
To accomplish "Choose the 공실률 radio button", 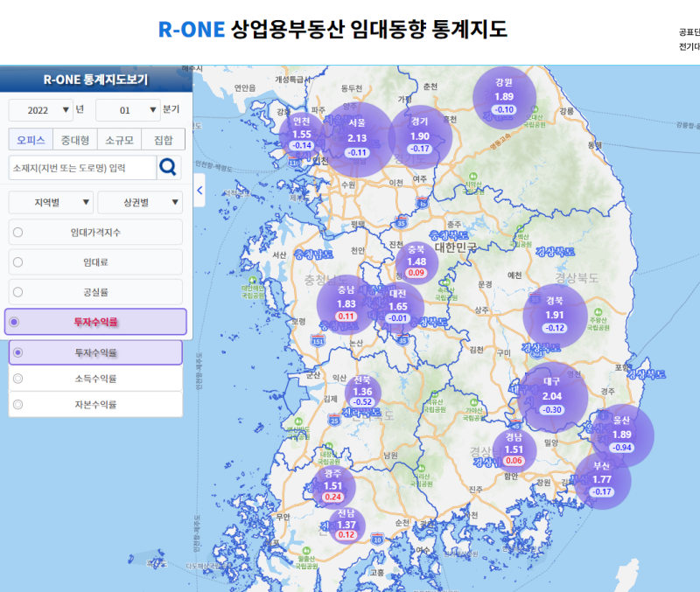I will [x=95, y=292].
